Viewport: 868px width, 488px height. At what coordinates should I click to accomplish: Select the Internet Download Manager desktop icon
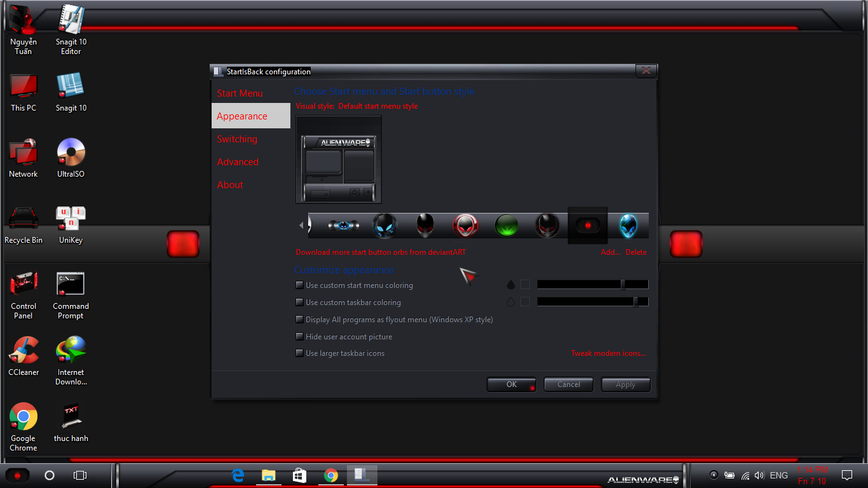[x=71, y=362]
